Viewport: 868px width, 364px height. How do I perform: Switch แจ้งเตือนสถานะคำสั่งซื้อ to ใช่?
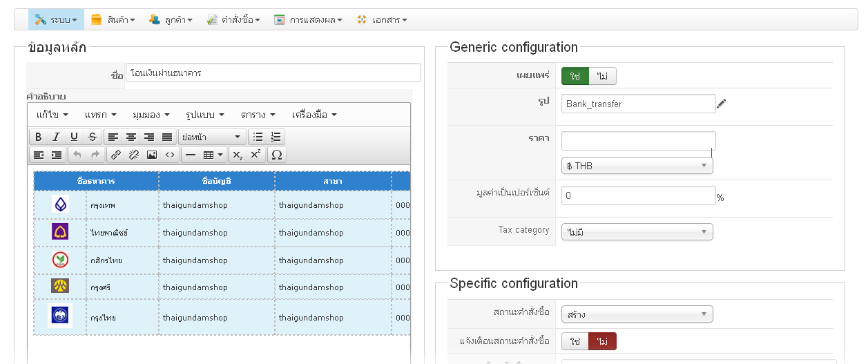point(575,341)
